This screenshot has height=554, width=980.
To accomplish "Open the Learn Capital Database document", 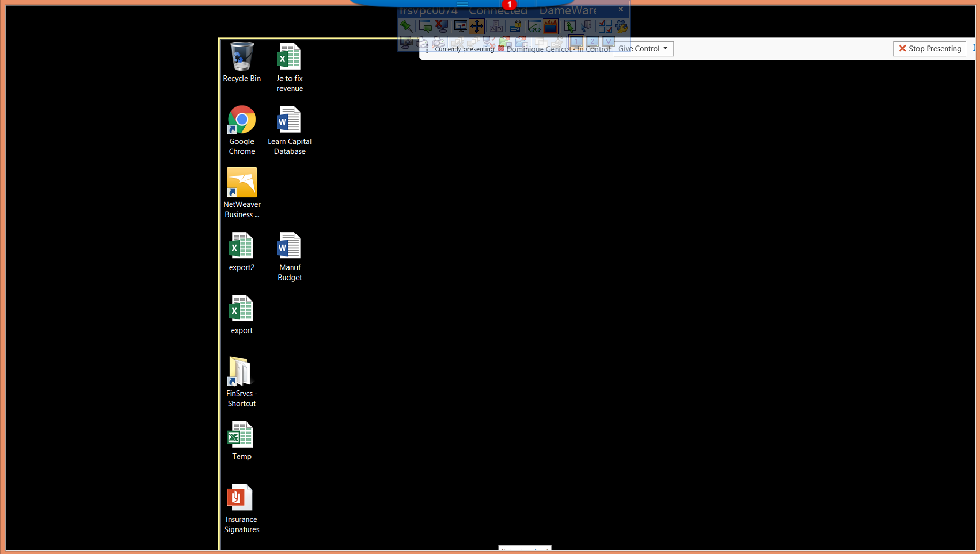I will (x=289, y=120).
